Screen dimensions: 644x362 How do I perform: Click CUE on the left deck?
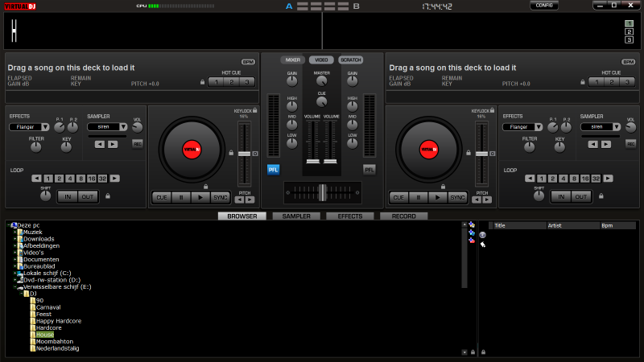pyautogui.click(x=162, y=197)
